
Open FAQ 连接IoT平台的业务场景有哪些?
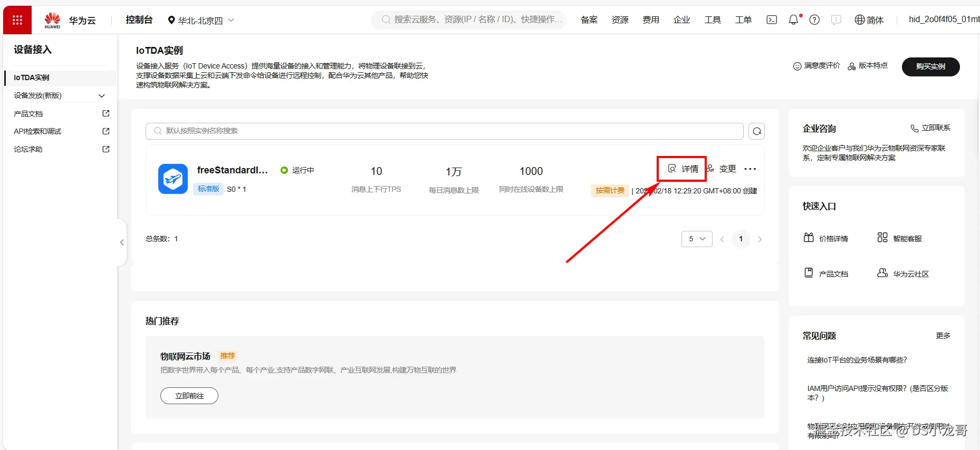857,360
